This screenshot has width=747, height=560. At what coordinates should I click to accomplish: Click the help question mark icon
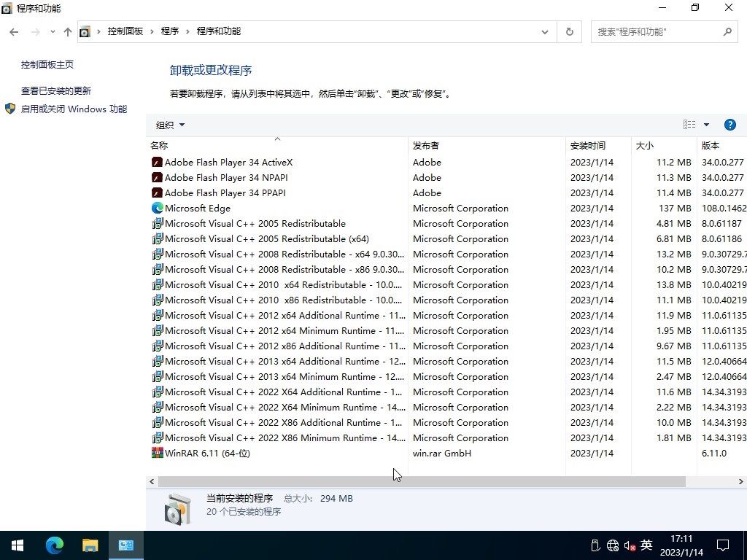(729, 125)
